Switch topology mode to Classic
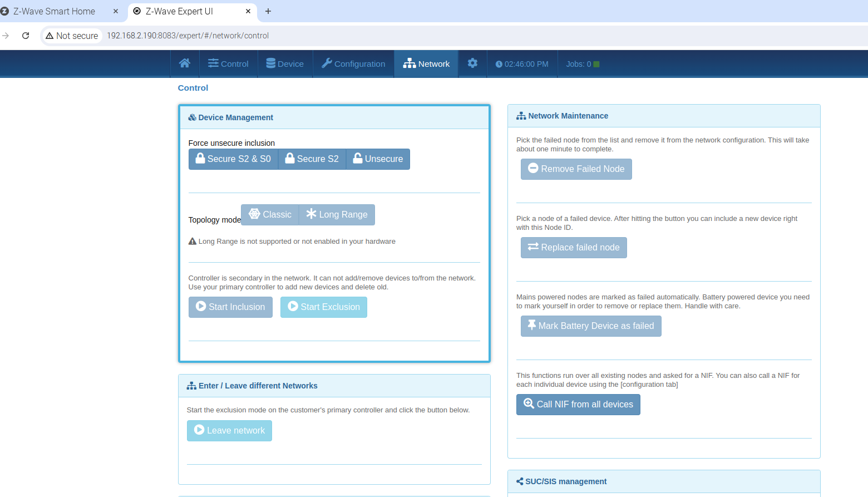 pyautogui.click(x=270, y=215)
